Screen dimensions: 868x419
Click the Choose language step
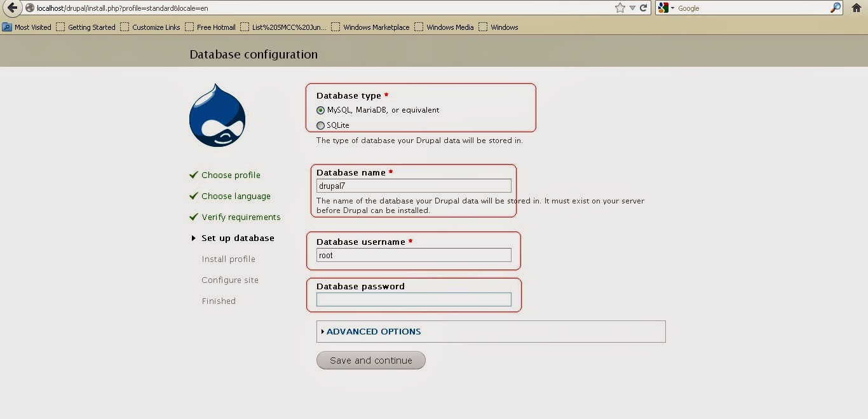[236, 196]
